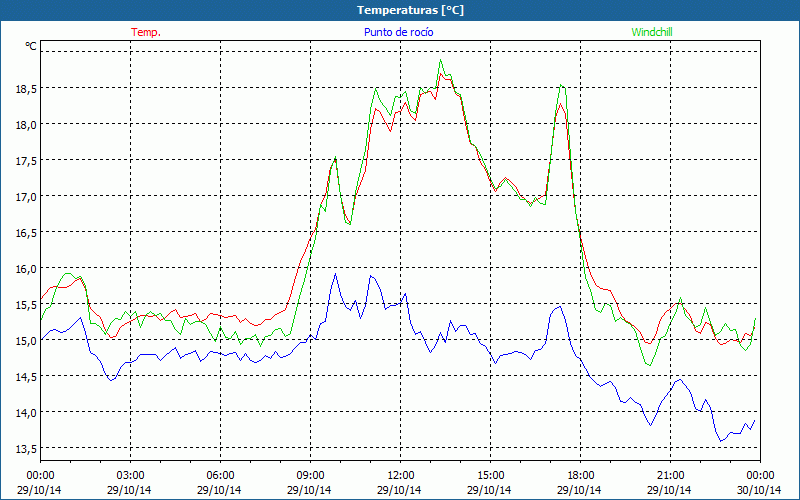800x500 pixels.
Task: Click the 09:00 time axis label
Action: coord(310,476)
